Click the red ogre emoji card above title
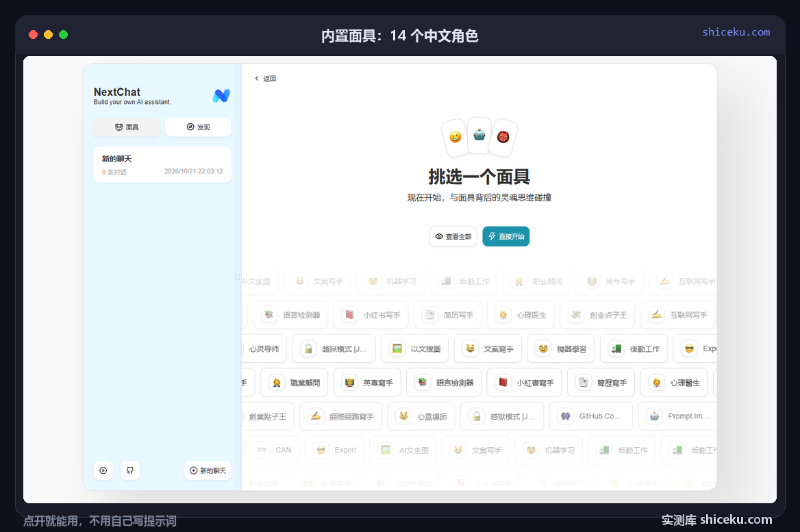800x532 pixels. [503, 137]
